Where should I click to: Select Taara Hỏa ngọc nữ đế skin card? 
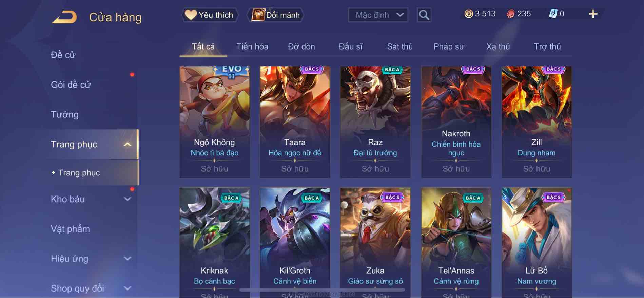(295, 122)
